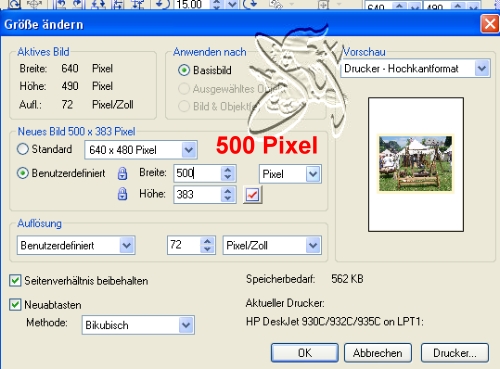Close the Größe ändern dialog
500x369 pixels.
(x=490, y=24)
